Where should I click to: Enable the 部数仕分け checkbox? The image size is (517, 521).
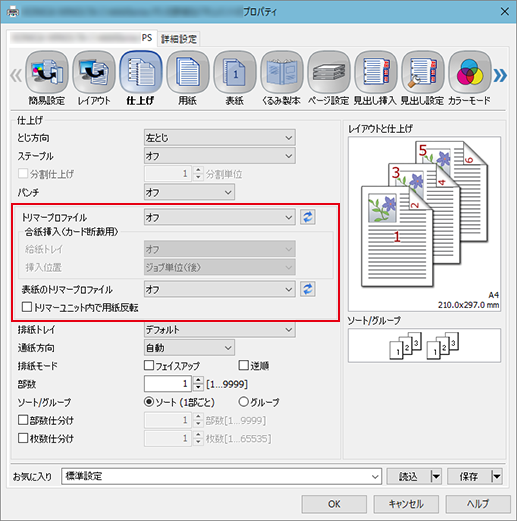point(23,420)
